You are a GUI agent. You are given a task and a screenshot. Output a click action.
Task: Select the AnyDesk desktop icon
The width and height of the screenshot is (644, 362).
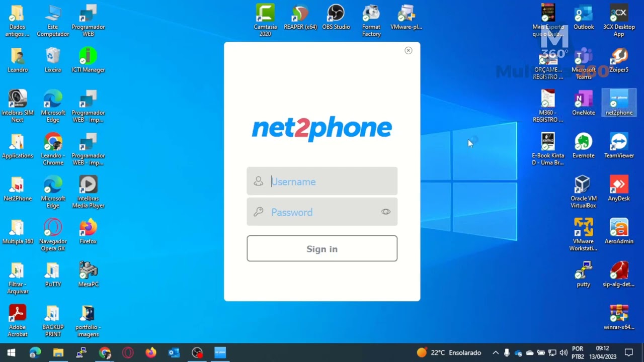click(619, 189)
